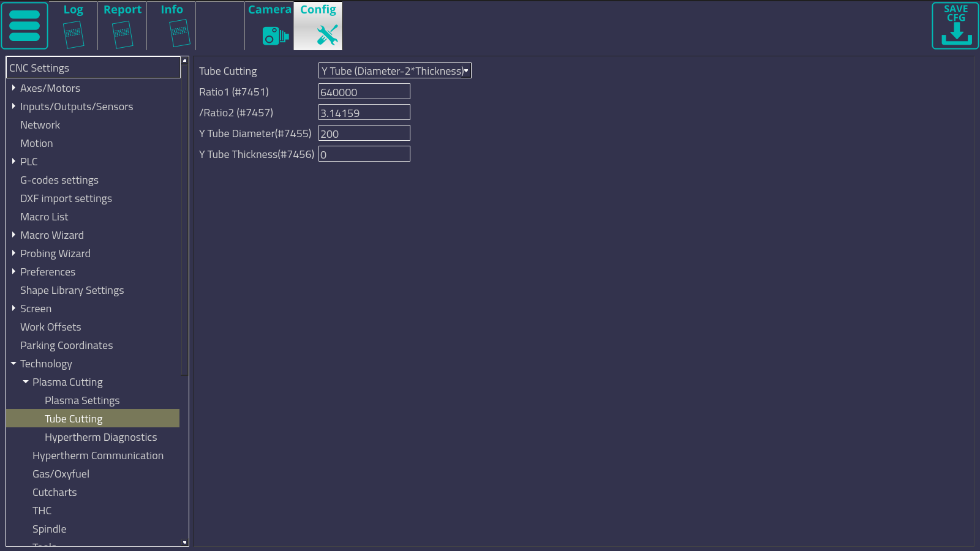This screenshot has width=980, height=551.
Task: Open the Report page icon
Action: (x=123, y=33)
